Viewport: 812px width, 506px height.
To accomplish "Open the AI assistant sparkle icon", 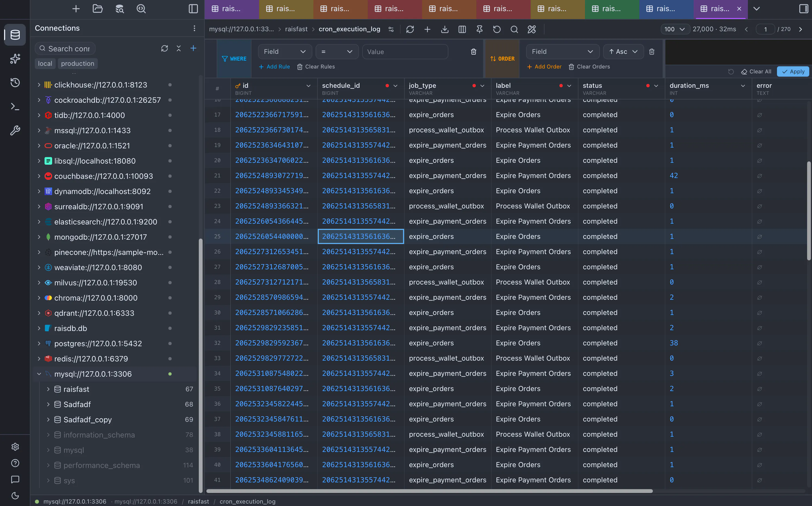I will click(15, 59).
